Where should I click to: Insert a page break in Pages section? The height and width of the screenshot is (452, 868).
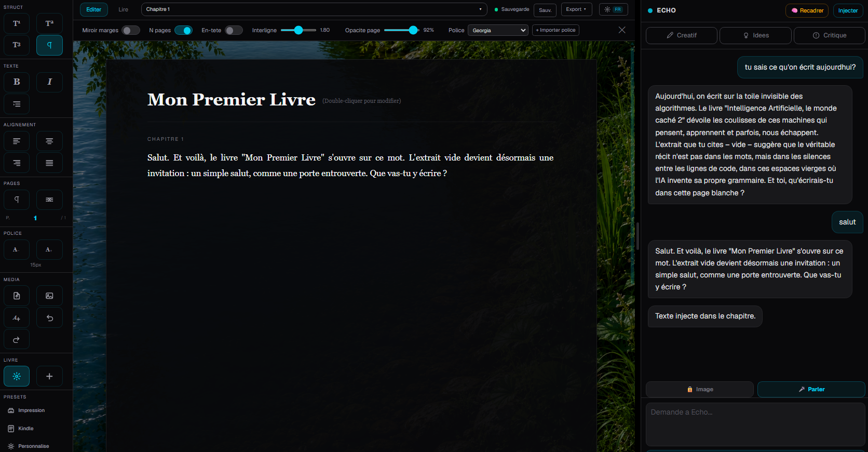pos(49,200)
